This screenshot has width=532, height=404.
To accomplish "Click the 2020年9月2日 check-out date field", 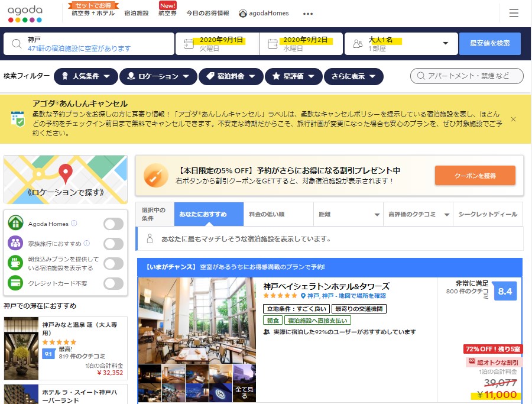I will pyautogui.click(x=301, y=43).
